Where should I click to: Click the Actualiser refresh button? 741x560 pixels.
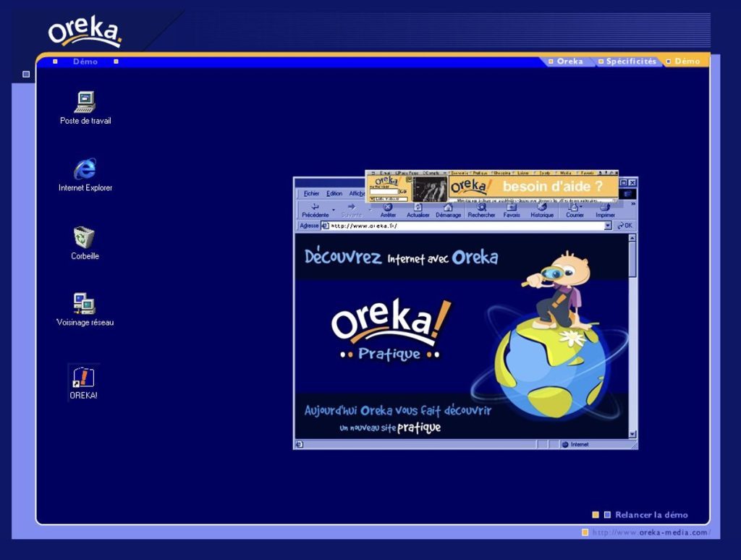coord(418,211)
